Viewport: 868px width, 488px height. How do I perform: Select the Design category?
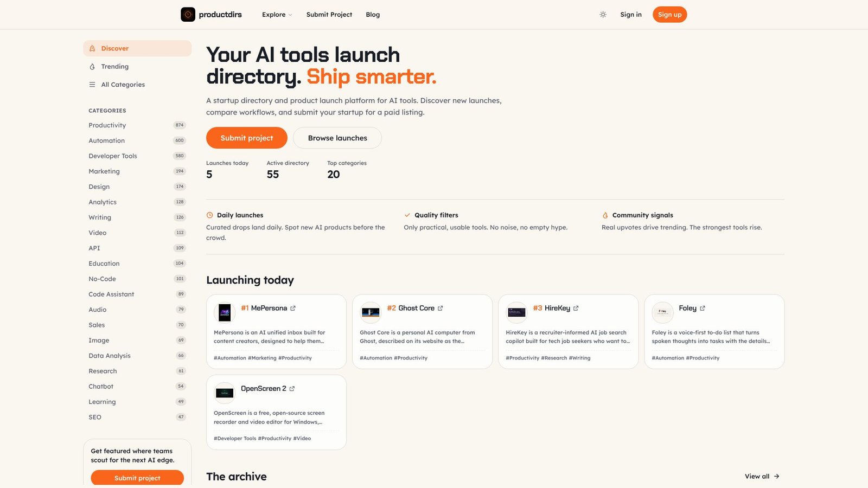[x=137, y=187]
